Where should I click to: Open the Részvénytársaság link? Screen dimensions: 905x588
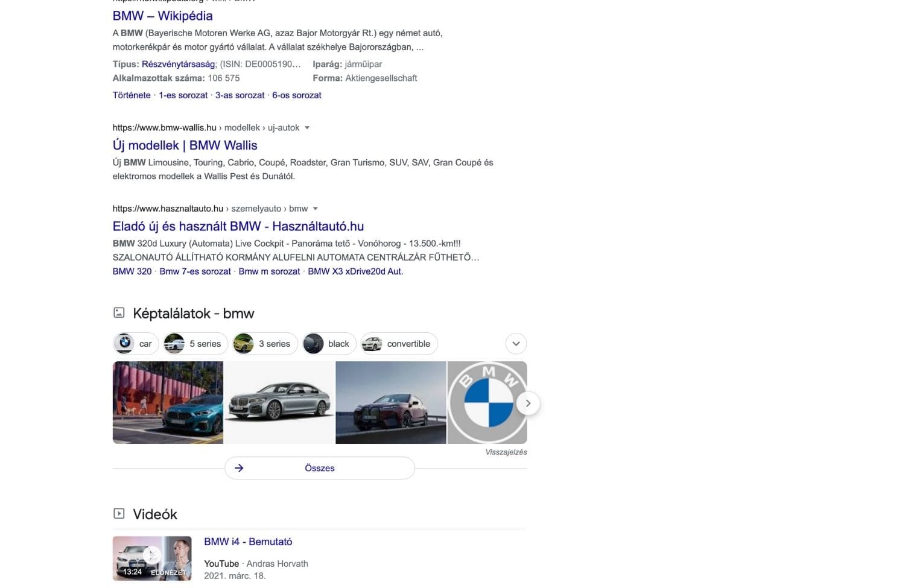[x=178, y=64]
